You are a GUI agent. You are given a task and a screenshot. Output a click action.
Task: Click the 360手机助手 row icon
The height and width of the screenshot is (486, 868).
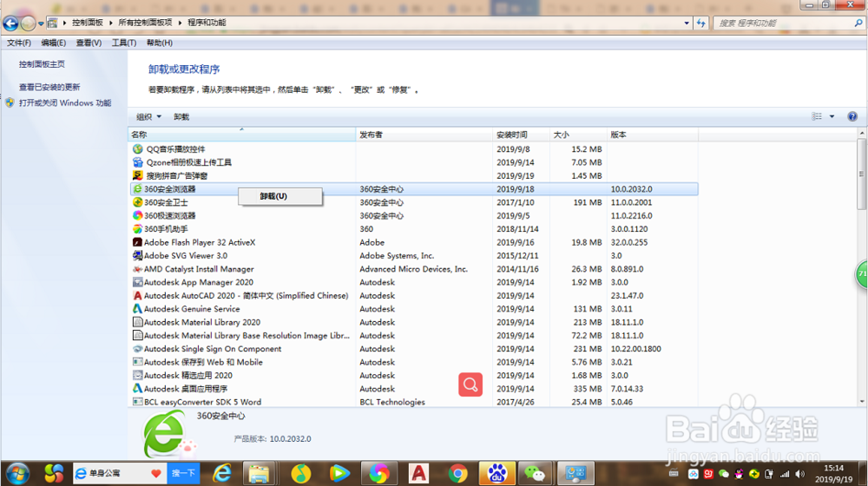138,229
